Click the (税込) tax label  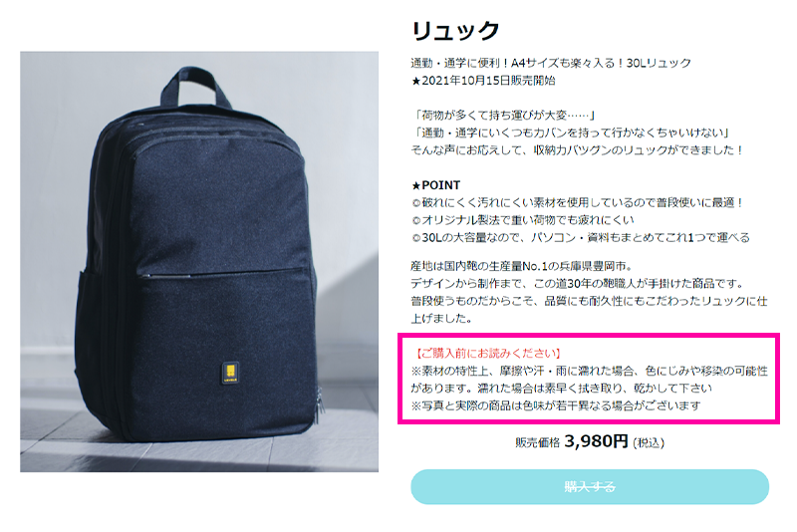[x=649, y=442]
